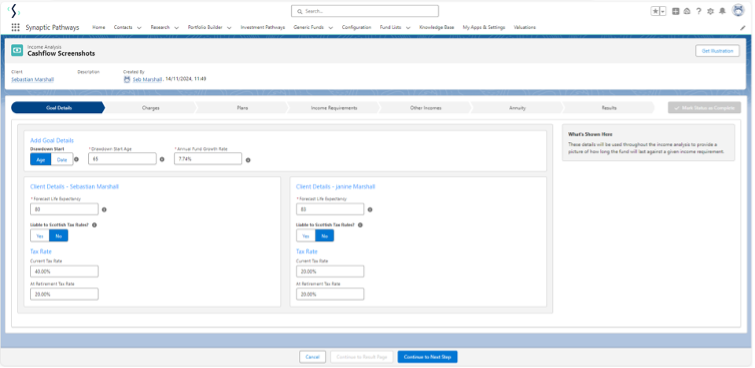Viewport: 755px width, 368px height.
Task: Click the Get Illustration button
Action: click(717, 51)
